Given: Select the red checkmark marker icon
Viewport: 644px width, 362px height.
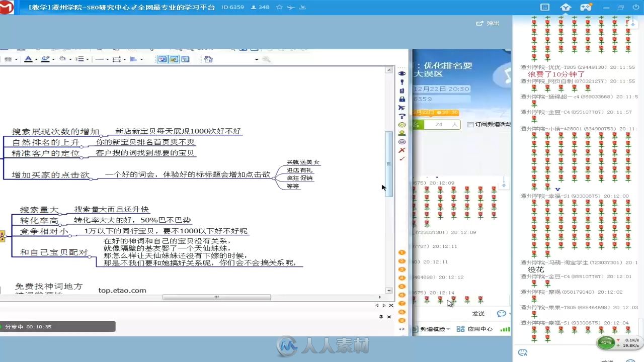Looking at the screenshot, I should [402, 159].
